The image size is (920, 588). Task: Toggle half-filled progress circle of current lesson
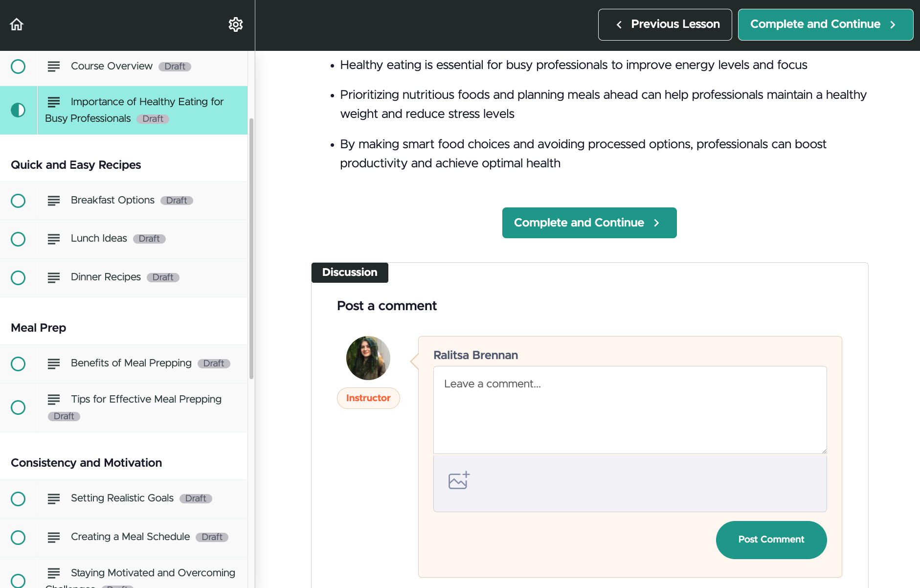[18, 110]
